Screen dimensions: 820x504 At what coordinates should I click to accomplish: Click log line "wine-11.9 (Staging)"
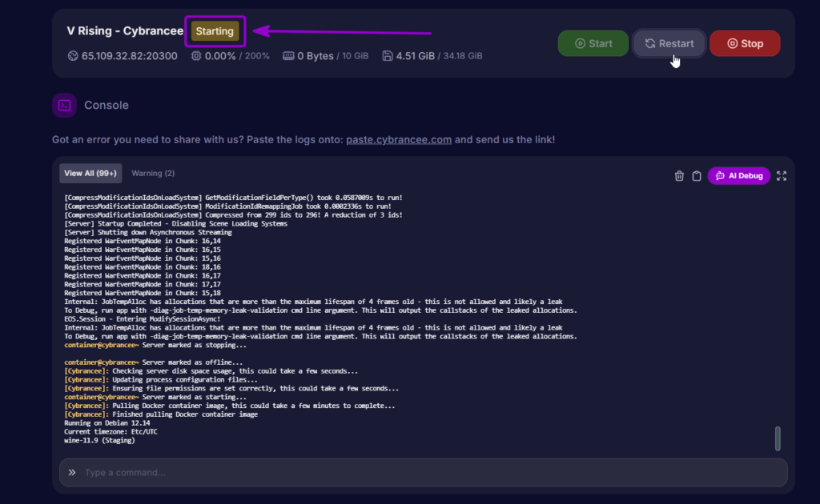point(99,440)
